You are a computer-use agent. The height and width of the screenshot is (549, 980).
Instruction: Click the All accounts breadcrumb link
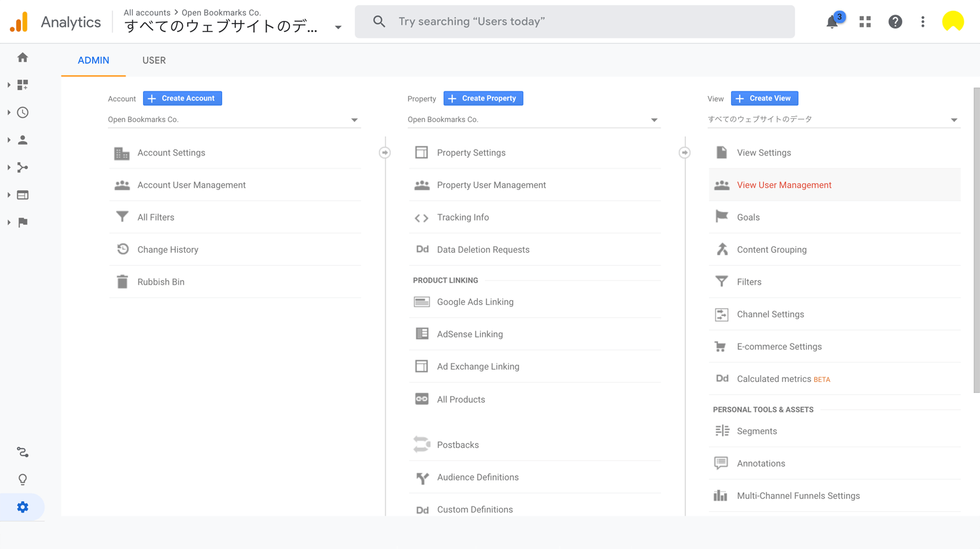click(x=147, y=12)
